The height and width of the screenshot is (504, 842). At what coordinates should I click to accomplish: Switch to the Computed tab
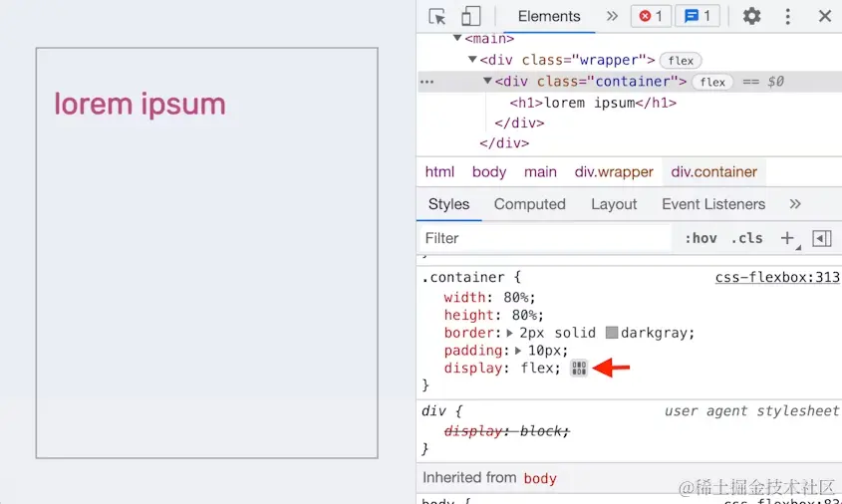pyautogui.click(x=529, y=204)
